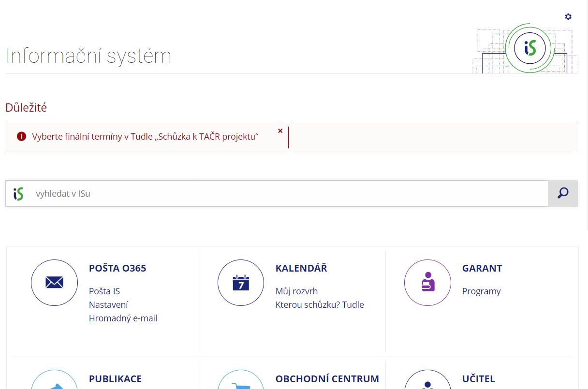Click the red info icon in alert
The image size is (588, 389).
21,137
